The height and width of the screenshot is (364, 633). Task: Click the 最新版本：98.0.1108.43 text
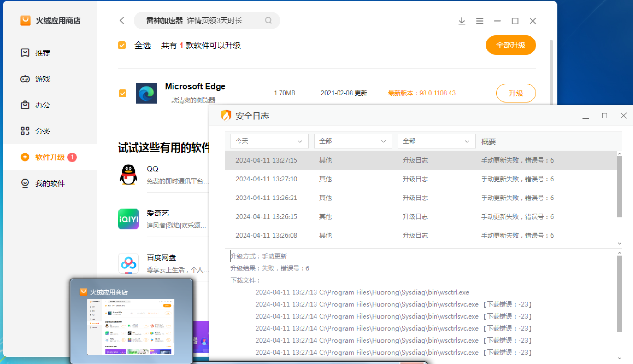[x=422, y=93]
